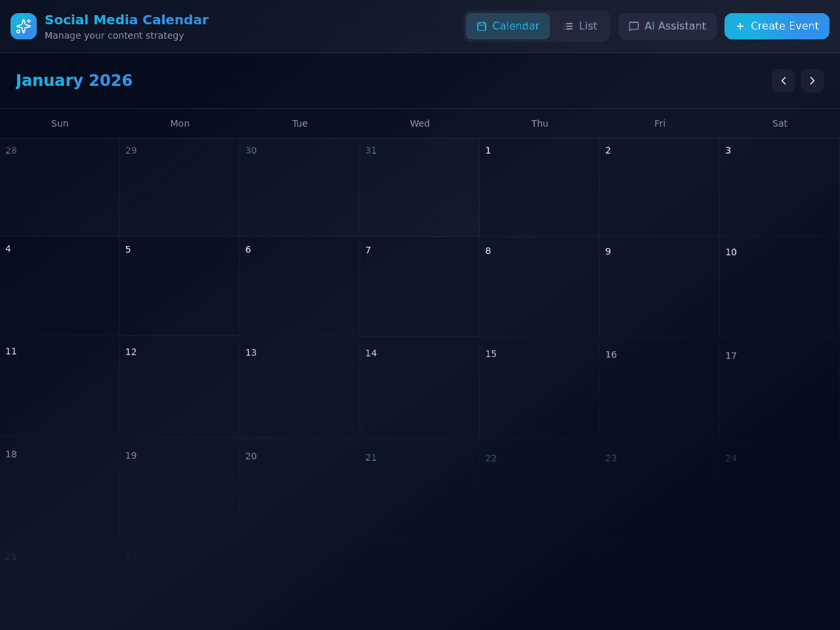The image size is (840, 630).
Task: Open the December 30 day cell
Action: tap(300, 188)
